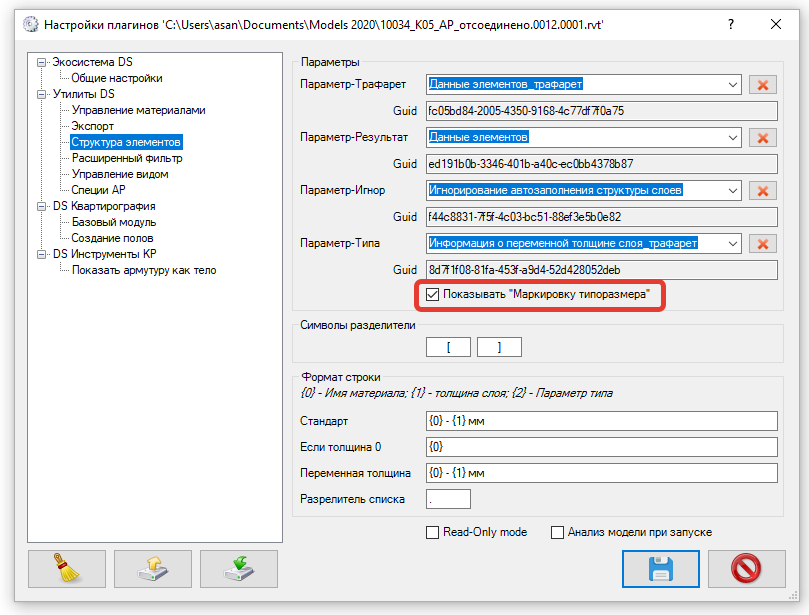
Task: Click the red cancel circle button
Action: 746,569
